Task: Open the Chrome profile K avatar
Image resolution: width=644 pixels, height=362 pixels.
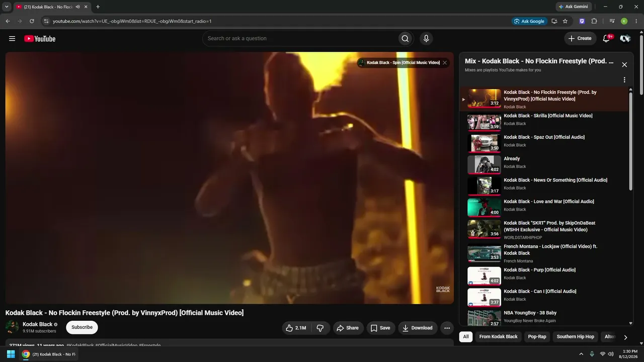Action: [624, 21]
